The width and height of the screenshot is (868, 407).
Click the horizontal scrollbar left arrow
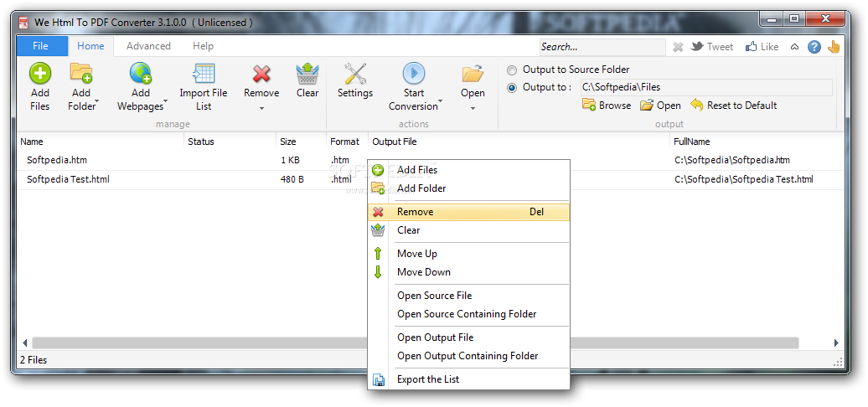point(24,343)
